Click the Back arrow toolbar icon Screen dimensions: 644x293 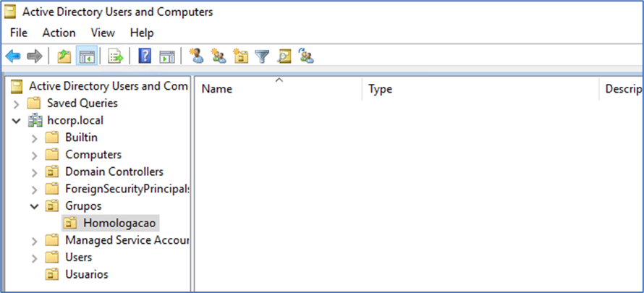tap(13, 56)
